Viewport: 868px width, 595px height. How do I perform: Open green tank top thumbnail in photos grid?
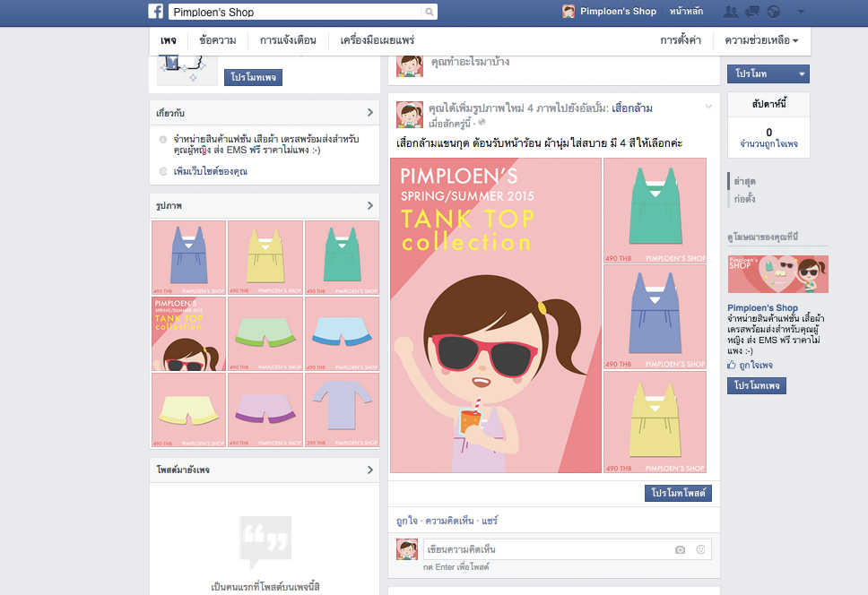tap(343, 258)
